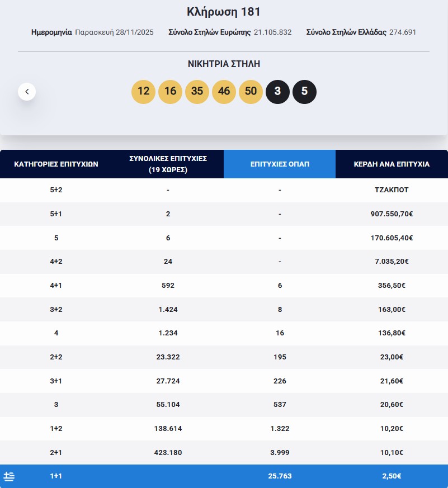The image size is (448, 488).
Task: Click the black bonus ball 3
Action: point(277,92)
